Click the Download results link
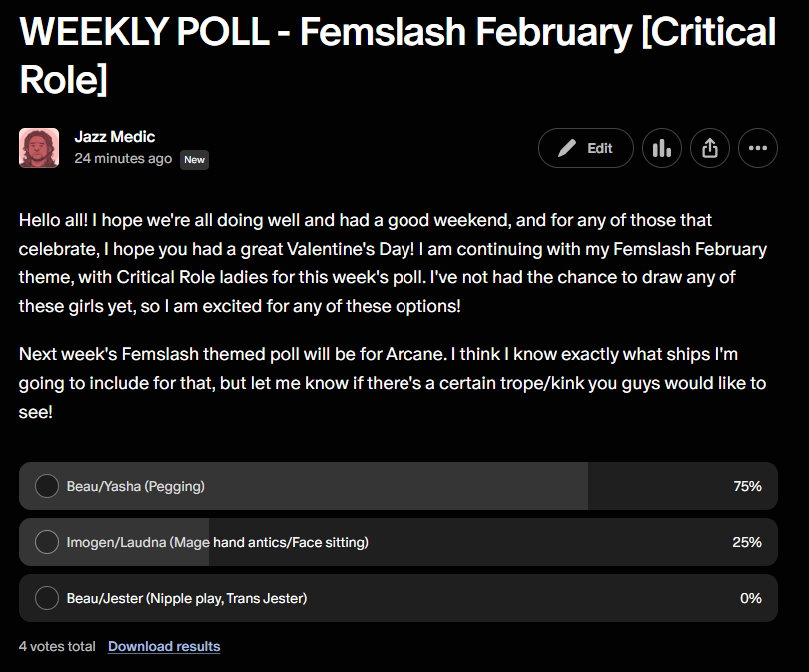The height and width of the screenshot is (672, 809). click(164, 646)
